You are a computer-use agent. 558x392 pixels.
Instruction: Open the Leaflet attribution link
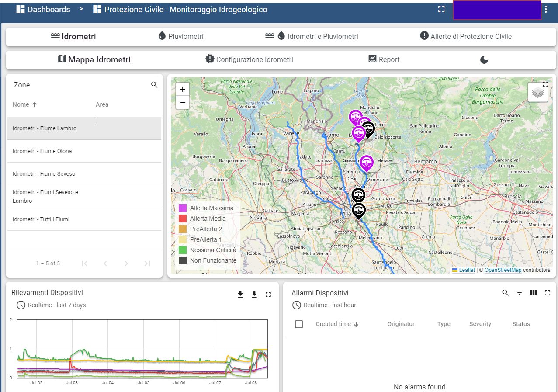467,270
